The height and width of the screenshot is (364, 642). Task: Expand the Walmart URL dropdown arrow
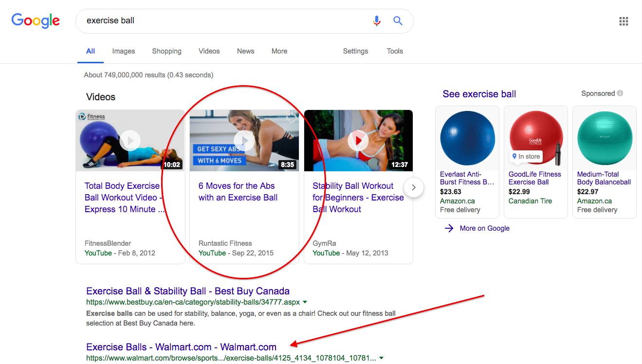tap(381, 358)
